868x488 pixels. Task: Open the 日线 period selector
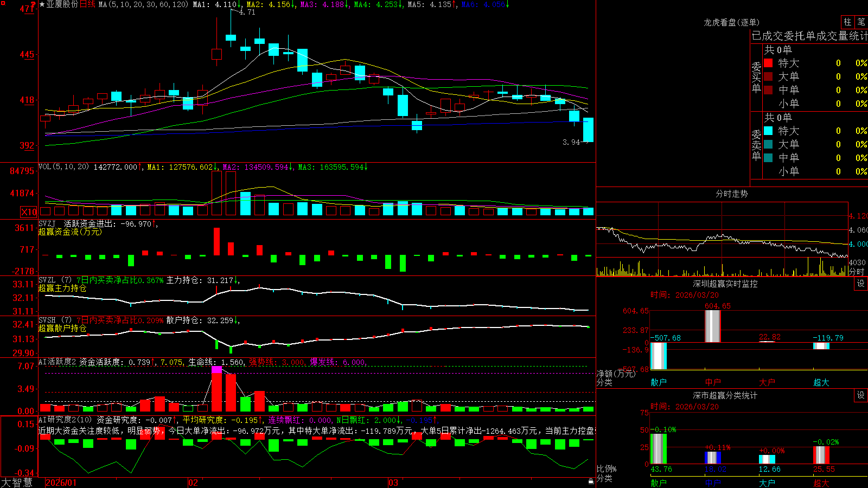[87, 4]
